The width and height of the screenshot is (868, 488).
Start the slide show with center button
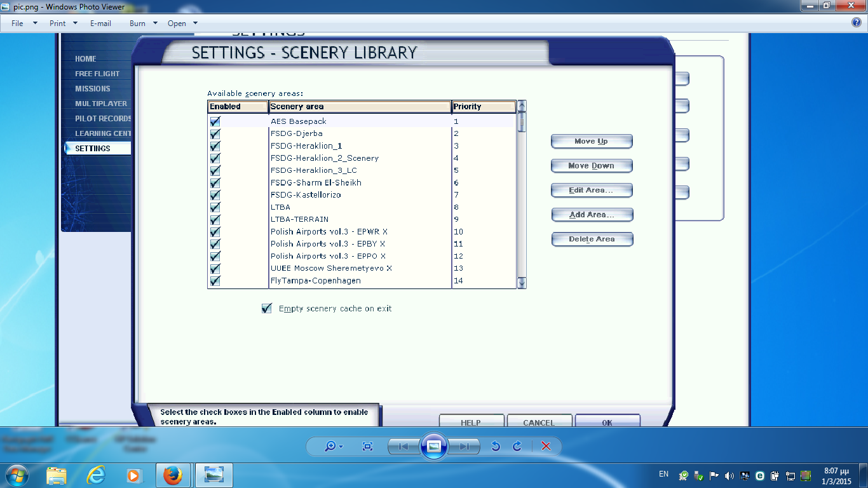pyautogui.click(x=434, y=446)
